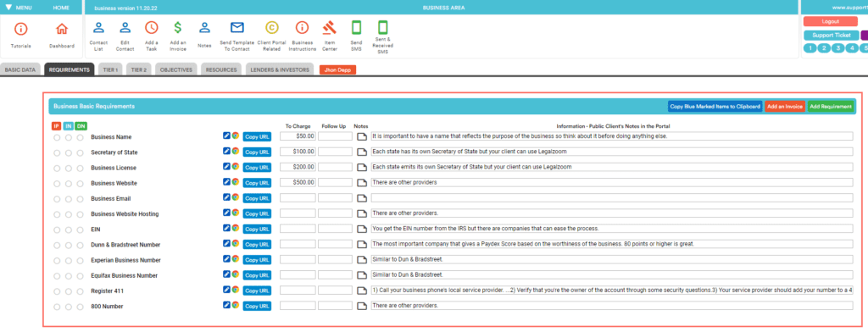Switch to the LENDERS & INVESTORS tab
868x332 pixels.
tap(280, 69)
